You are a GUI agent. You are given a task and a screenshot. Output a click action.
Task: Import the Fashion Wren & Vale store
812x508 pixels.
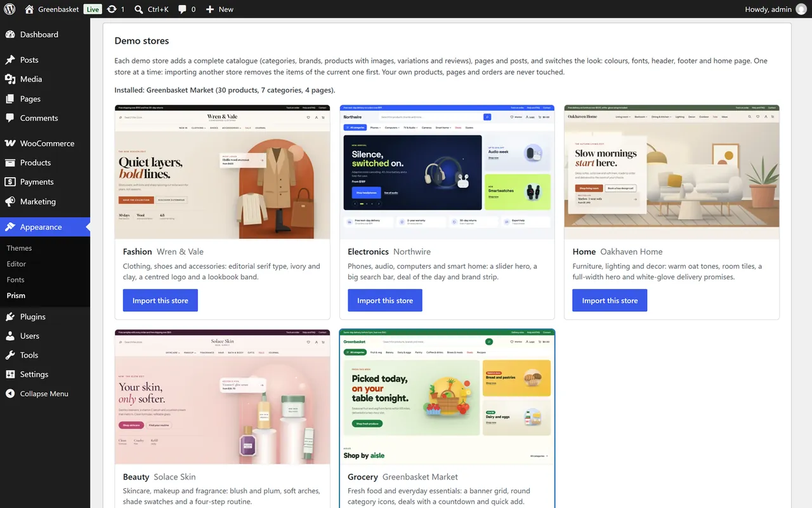click(x=160, y=300)
